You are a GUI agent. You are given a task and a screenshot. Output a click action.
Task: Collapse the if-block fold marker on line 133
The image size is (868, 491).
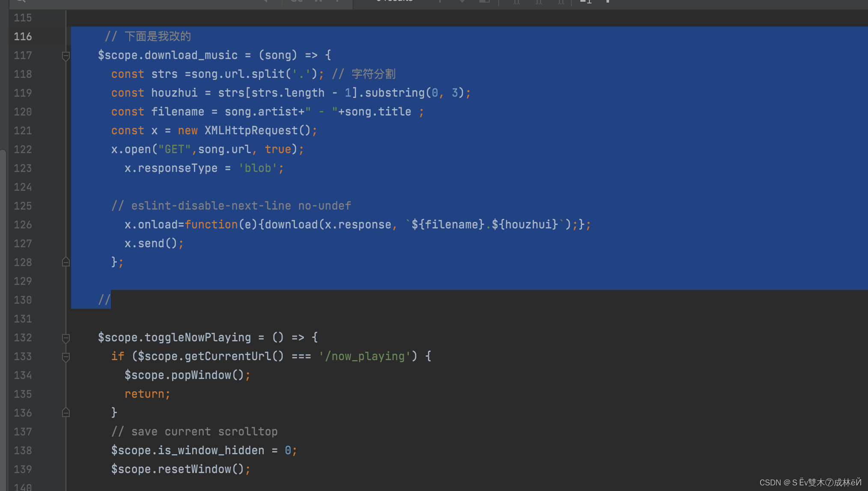pos(66,357)
